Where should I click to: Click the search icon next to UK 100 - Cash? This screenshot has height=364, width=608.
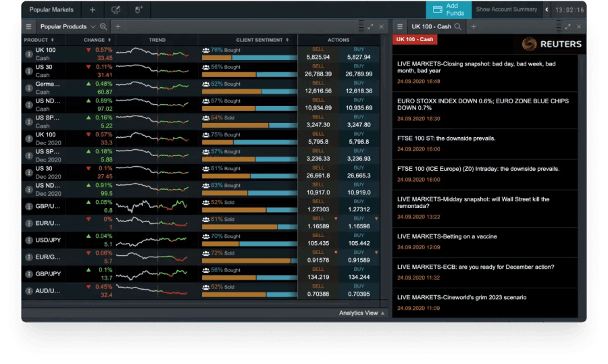click(x=458, y=26)
